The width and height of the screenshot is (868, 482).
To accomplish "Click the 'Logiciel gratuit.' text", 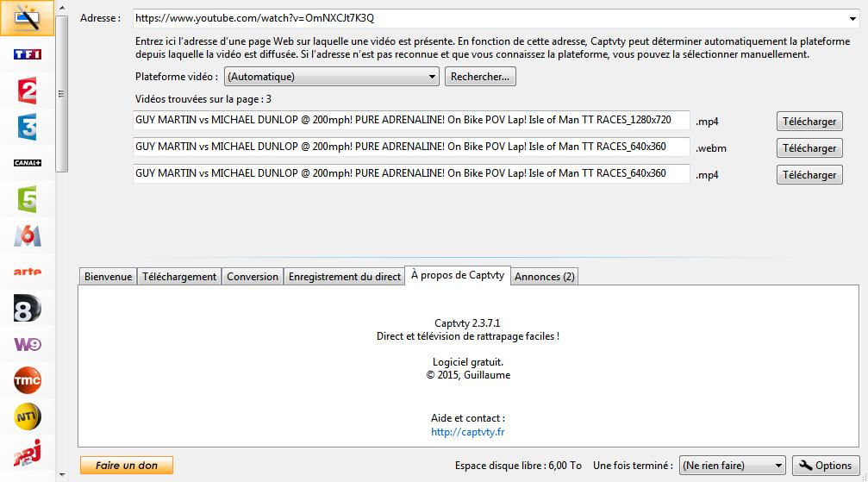I will tap(468, 362).
